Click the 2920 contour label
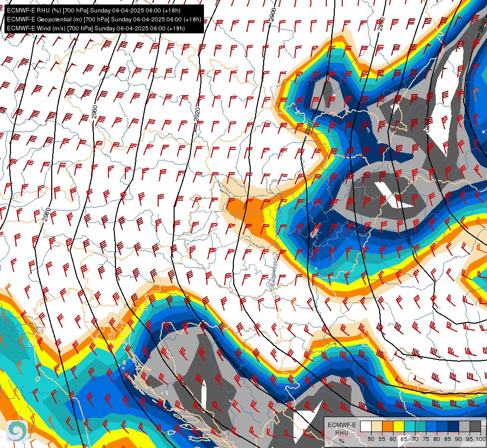487x448 pixels. coord(197,114)
